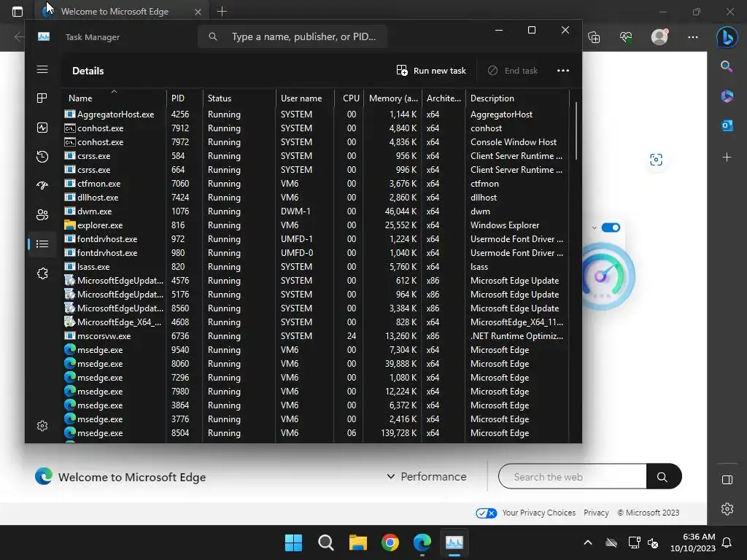Select the Welcome to Microsoft Edge tab

point(122,12)
